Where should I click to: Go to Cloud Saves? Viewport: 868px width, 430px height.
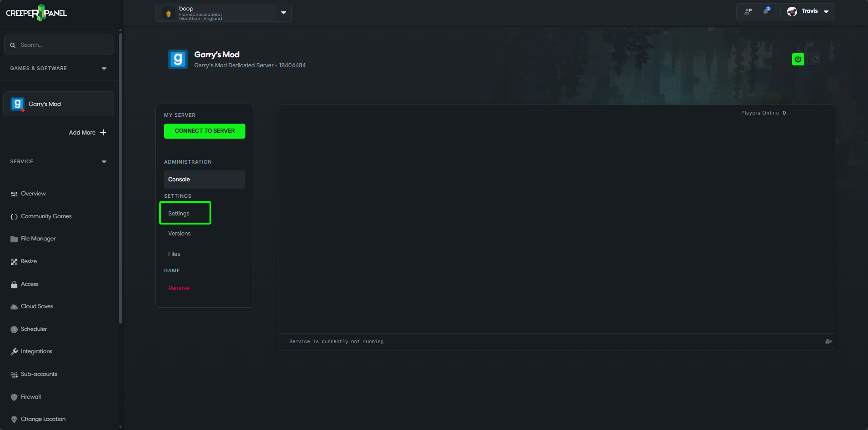(x=37, y=306)
